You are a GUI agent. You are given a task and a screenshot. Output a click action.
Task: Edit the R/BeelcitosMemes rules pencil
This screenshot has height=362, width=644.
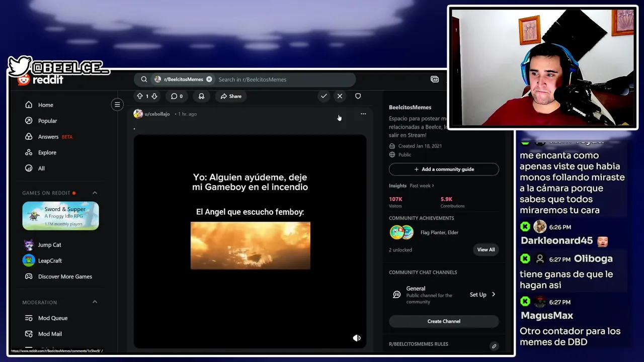(494, 346)
